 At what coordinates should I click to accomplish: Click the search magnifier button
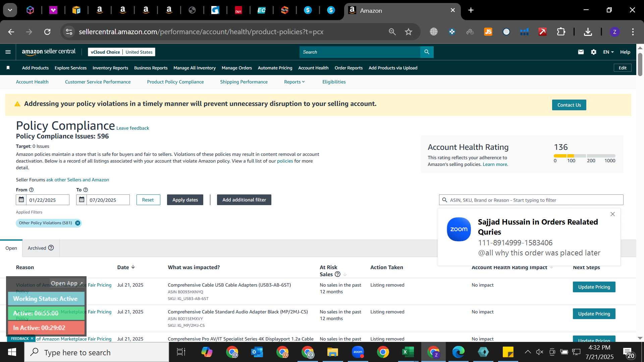[427, 52]
